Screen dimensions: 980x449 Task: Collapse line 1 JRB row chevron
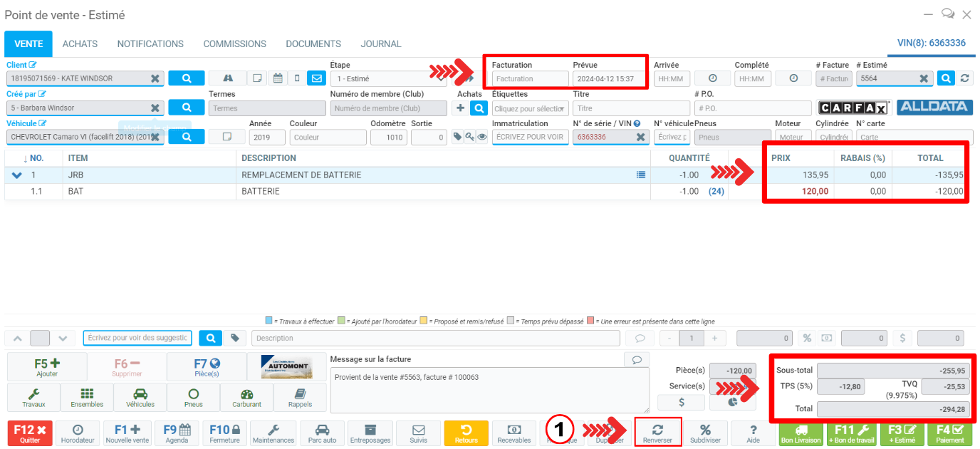(17, 175)
